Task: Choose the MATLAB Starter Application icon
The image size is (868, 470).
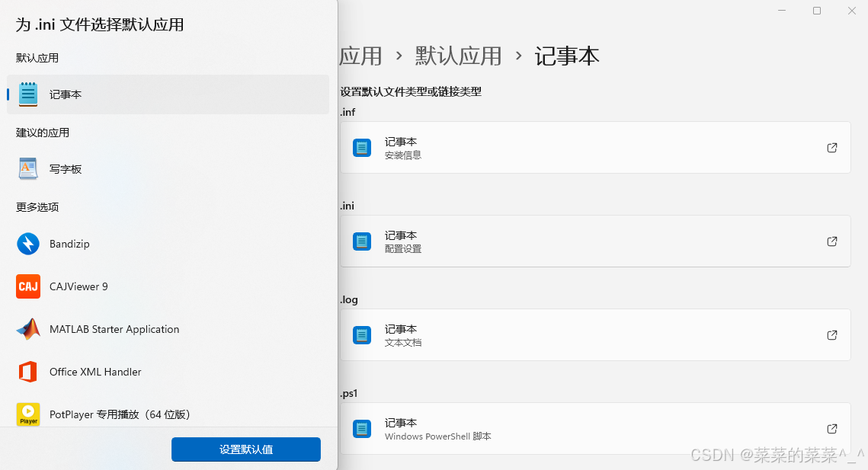Action: pos(28,329)
